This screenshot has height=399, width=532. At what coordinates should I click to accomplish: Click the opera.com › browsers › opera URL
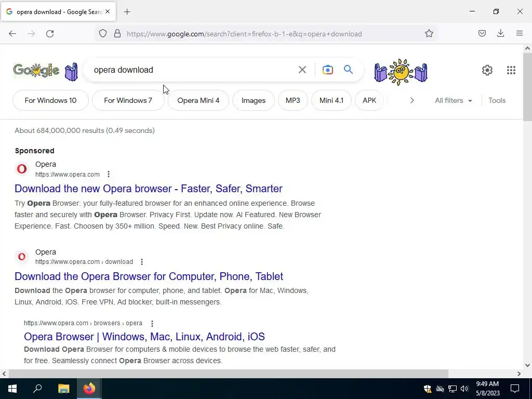pyautogui.click(x=83, y=323)
